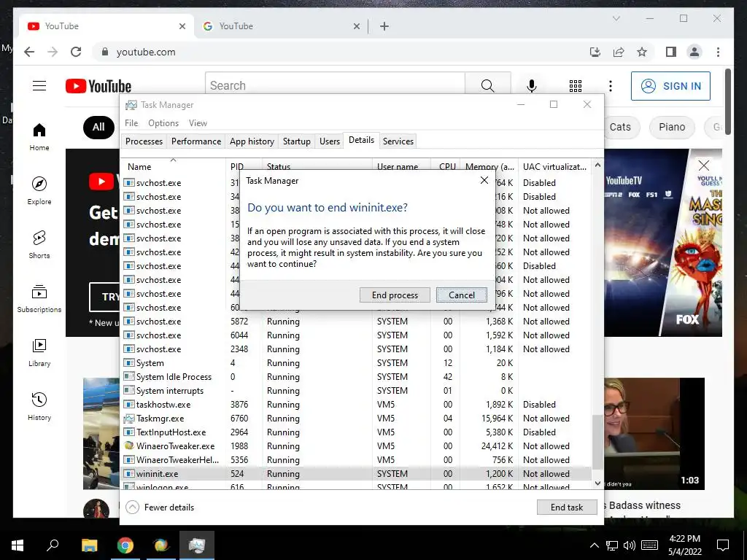The image size is (747, 560).
Task: Sort processes by Name column header
Action: tap(172, 166)
